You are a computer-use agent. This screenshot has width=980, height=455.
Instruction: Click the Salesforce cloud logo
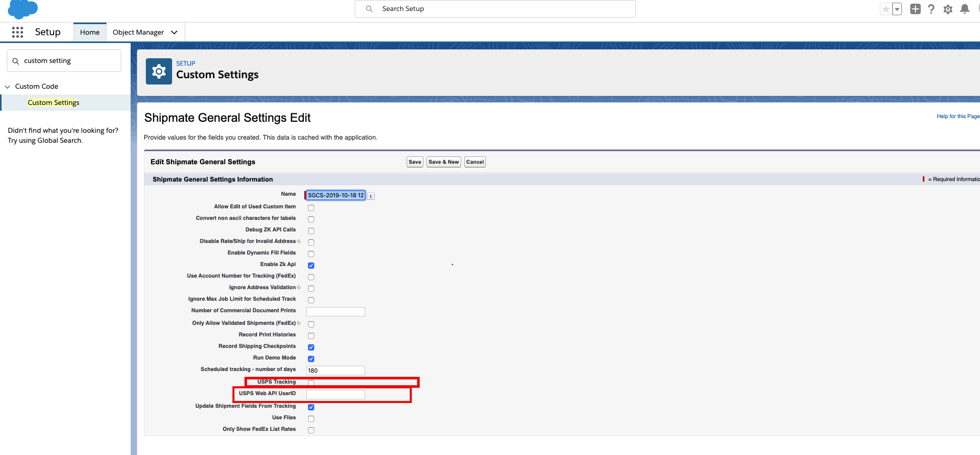point(23,9)
